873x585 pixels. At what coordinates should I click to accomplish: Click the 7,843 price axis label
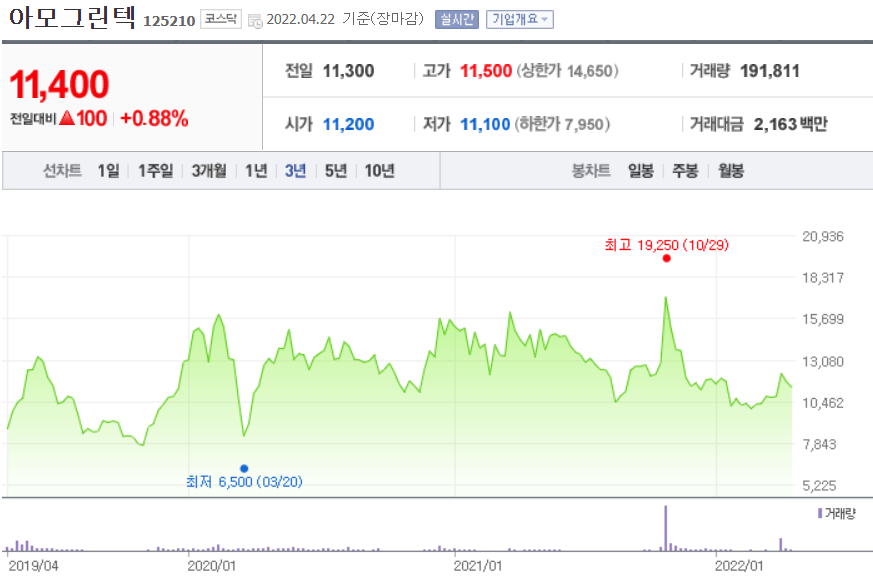pos(819,444)
